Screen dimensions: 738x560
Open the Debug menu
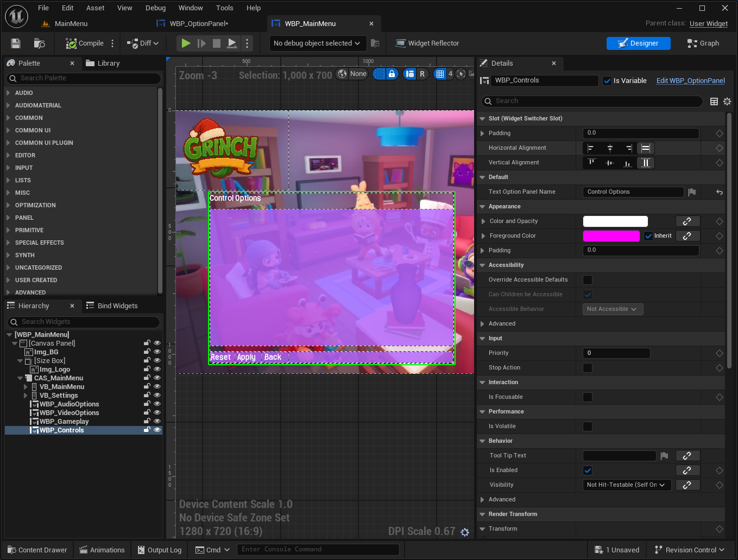(x=155, y=8)
